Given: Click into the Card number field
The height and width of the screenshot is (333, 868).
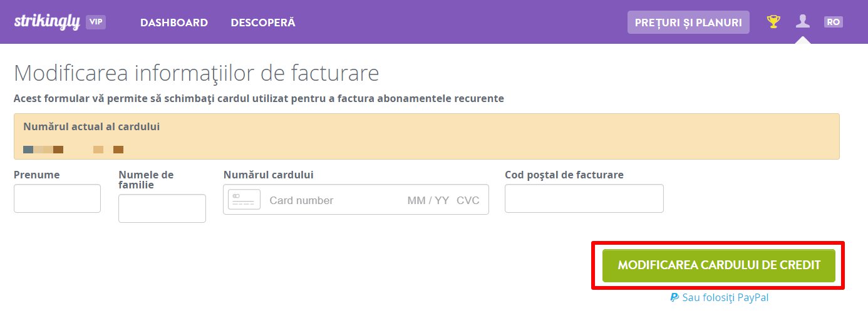Looking at the screenshot, I should click(332, 200).
